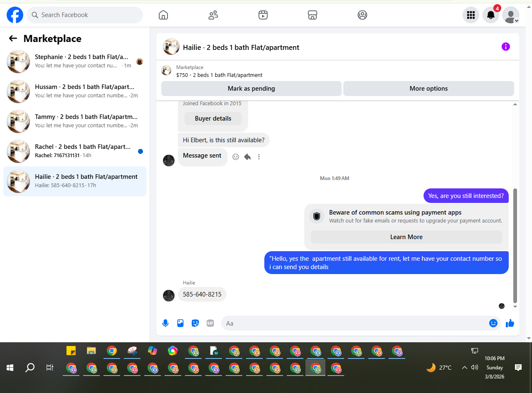The height and width of the screenshot is (393, 532).
Task: Click Hailie's header listing thumbnail
Action: tap(171, 47)
